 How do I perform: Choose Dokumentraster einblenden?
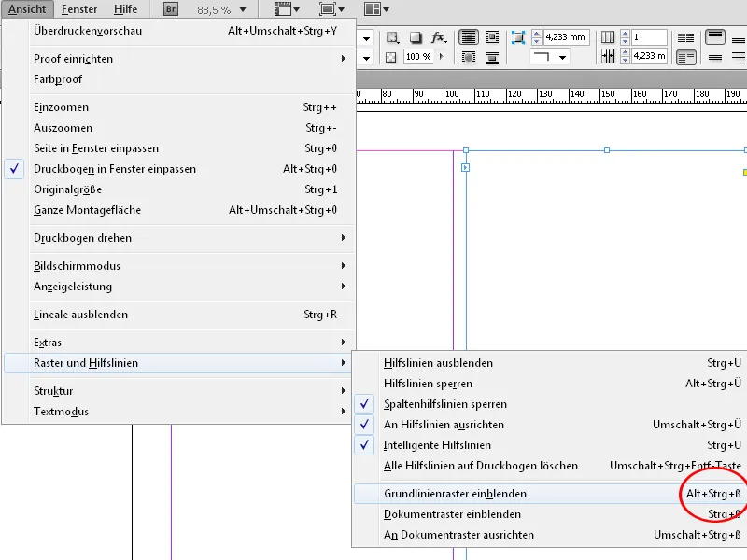click(548, 514)
